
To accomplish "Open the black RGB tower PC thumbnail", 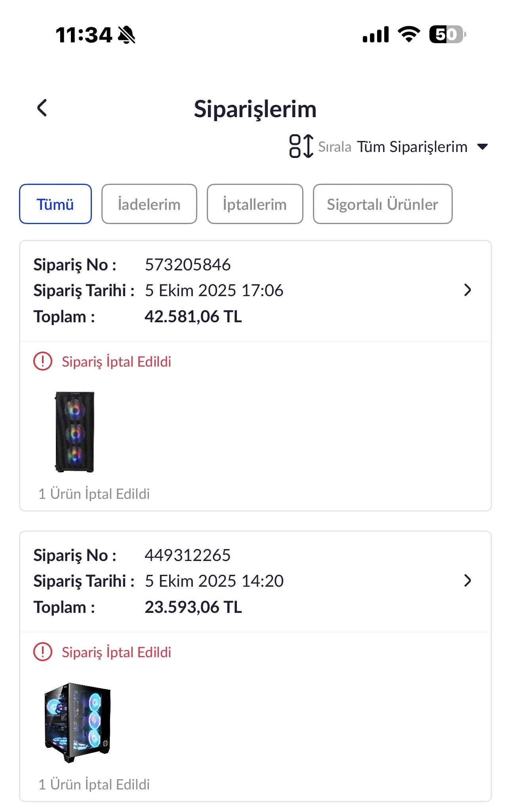I will (75, 432).
